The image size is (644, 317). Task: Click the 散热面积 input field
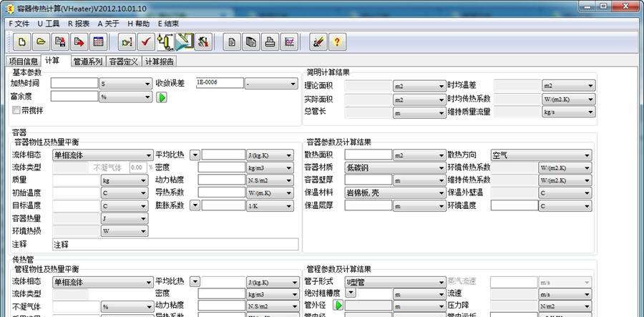pos(369,155)
